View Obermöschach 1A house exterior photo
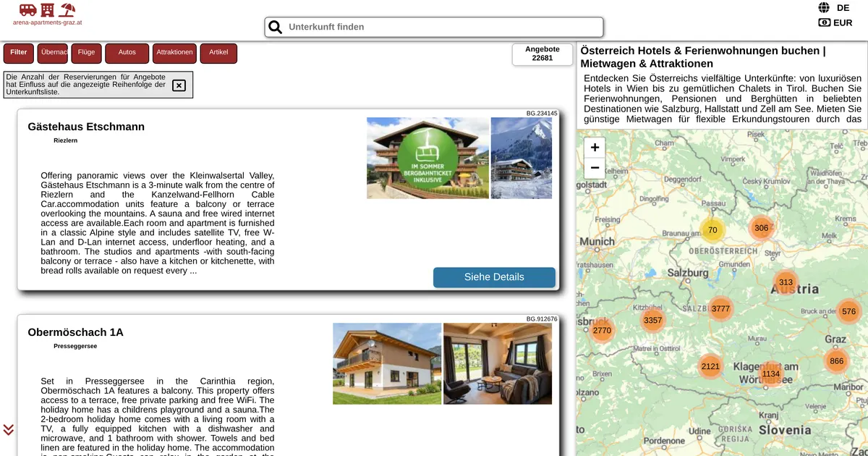 (387, 364)
